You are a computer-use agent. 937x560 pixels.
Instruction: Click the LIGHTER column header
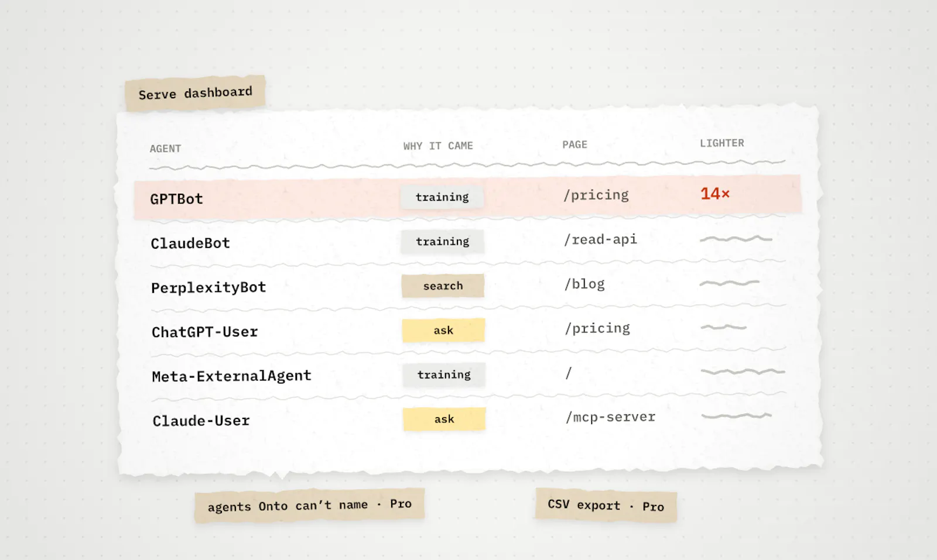tap(722, 143)
